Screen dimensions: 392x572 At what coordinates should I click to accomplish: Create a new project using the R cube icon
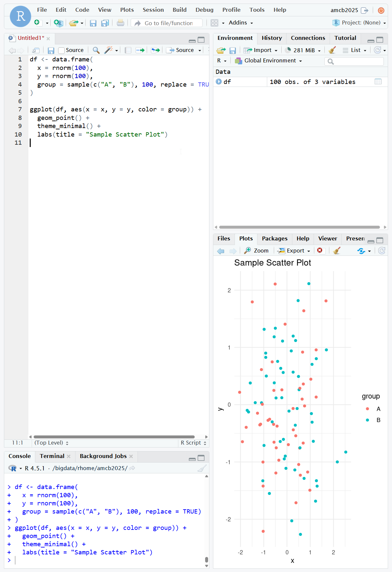pos(58,23)
